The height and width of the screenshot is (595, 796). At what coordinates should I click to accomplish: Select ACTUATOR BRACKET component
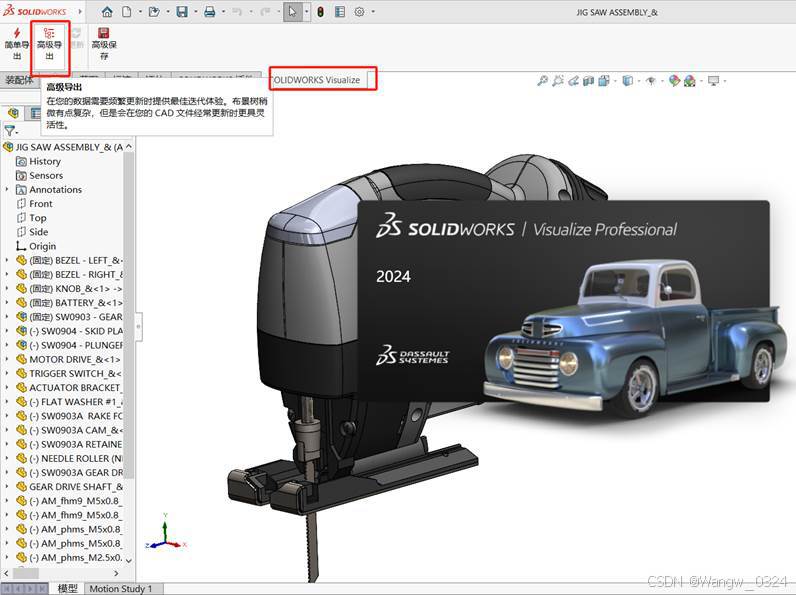click(x=69, y=387)
